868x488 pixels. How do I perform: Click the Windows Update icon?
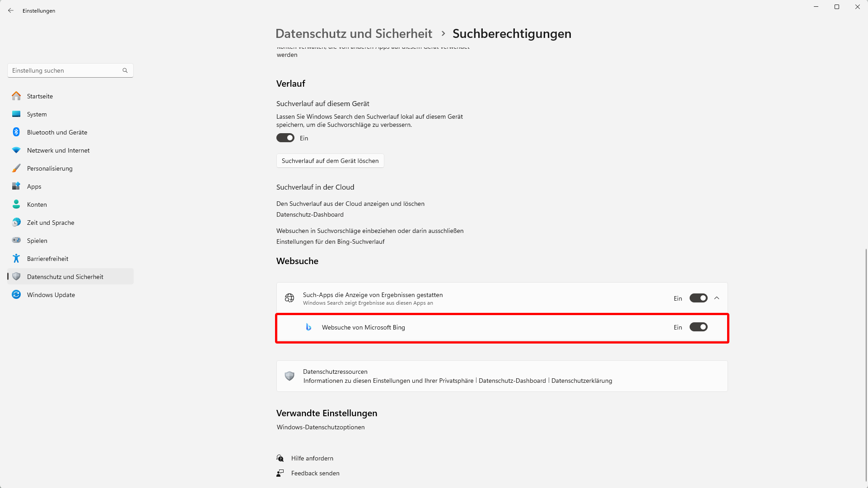coord(16,295)
